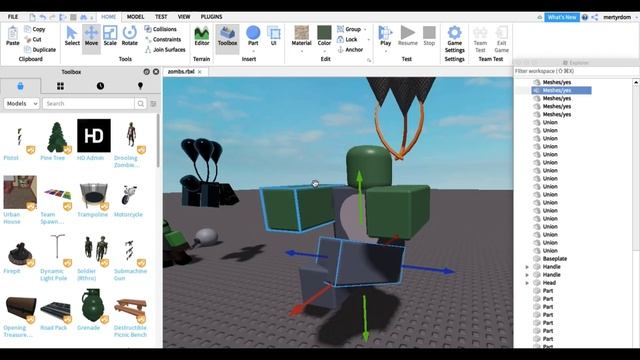640x360 pixels.
Task: Open the Material picker
Action: tap(302, 36)
